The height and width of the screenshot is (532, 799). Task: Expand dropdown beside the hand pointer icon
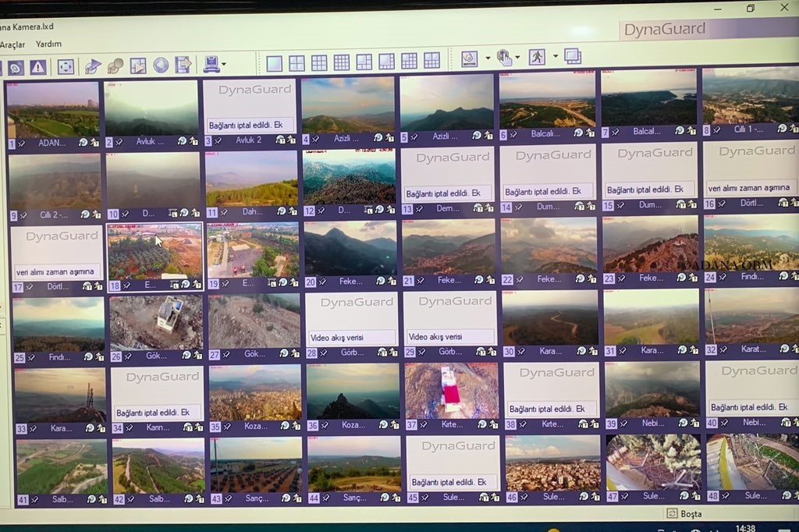tap(517, 58)
